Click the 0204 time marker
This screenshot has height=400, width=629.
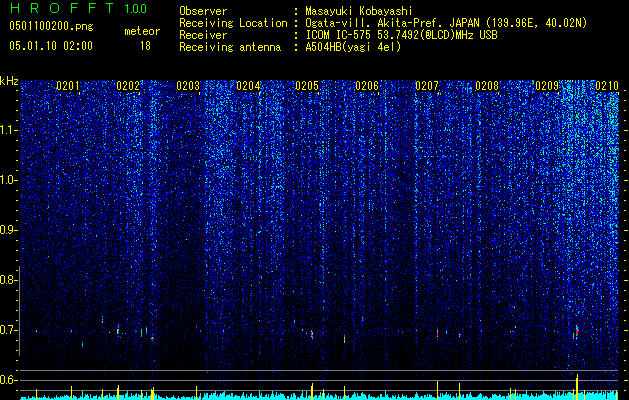(x=248, y=85)
